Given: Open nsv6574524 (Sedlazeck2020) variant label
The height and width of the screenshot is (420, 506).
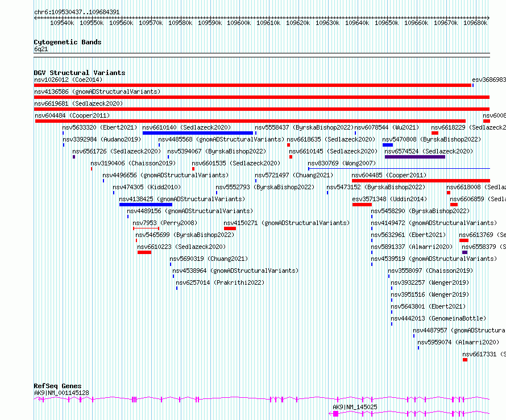Looking at the screenshot, I should [x=429, y=151].
